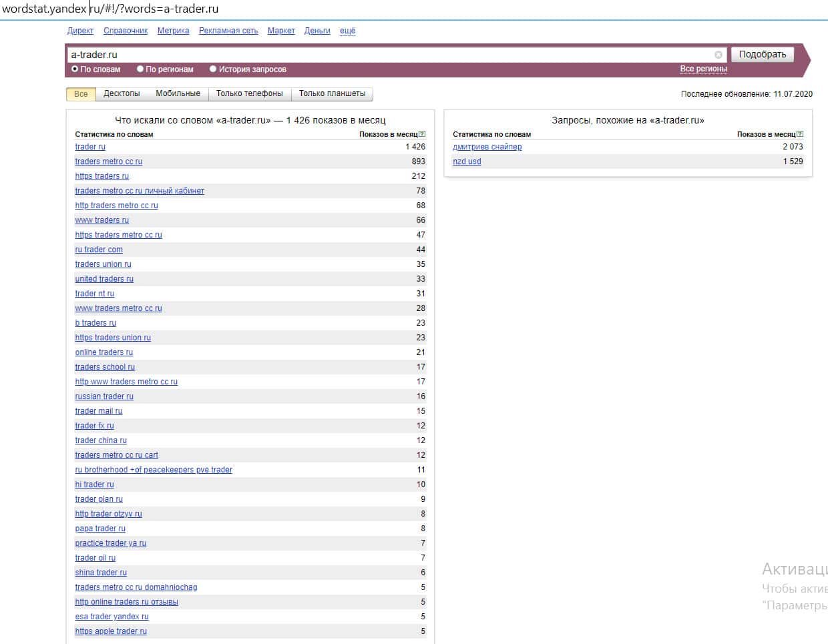Switch to the 'Десктопы' tab
Image resolution: width=828 pixels, height=644 pixels.
(122, 93)
